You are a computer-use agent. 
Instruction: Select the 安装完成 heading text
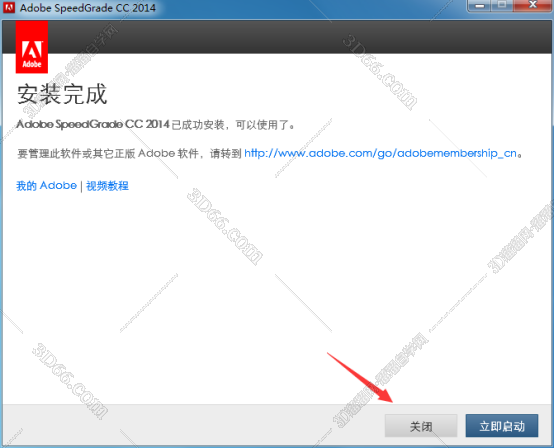[x=62, y=94]
